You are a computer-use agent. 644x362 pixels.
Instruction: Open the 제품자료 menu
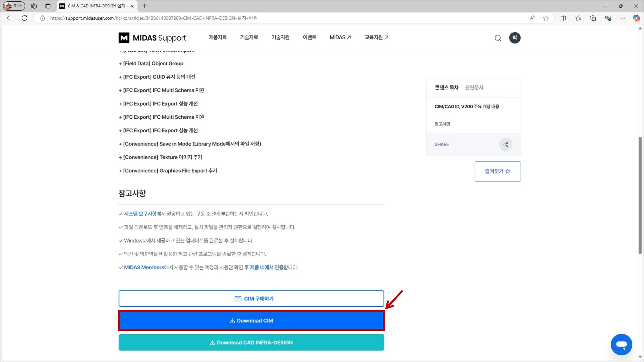[x=218, y=37]
